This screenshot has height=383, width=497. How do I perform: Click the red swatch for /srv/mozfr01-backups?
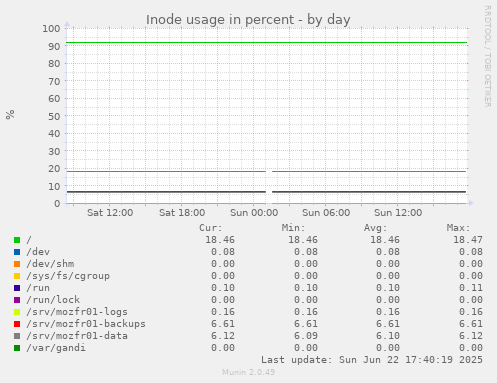click(17, 324)
